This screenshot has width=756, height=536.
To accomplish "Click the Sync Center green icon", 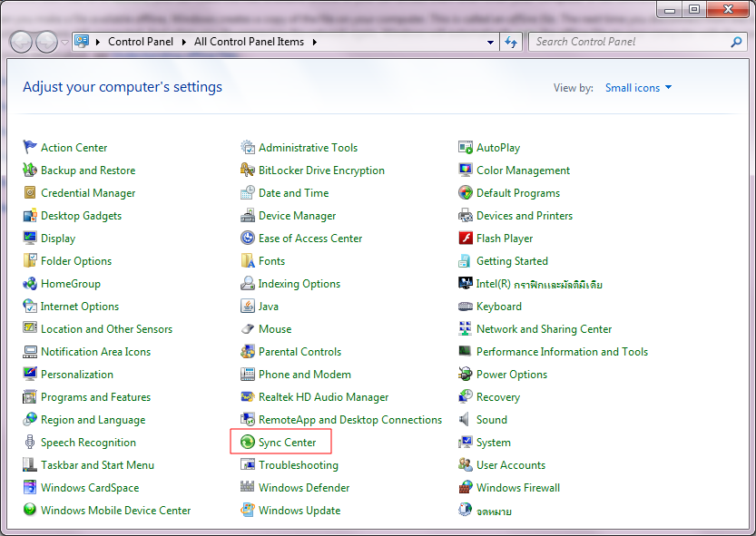I will [248, 443].
